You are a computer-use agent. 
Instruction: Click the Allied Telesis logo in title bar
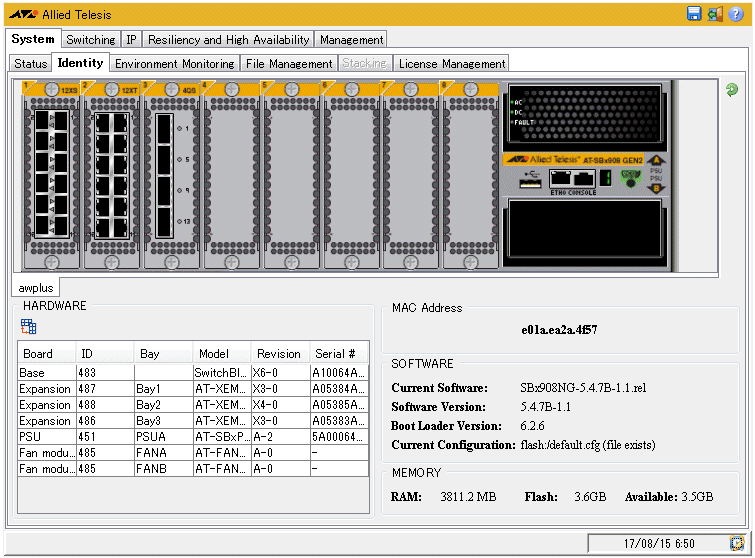[23, 15]
